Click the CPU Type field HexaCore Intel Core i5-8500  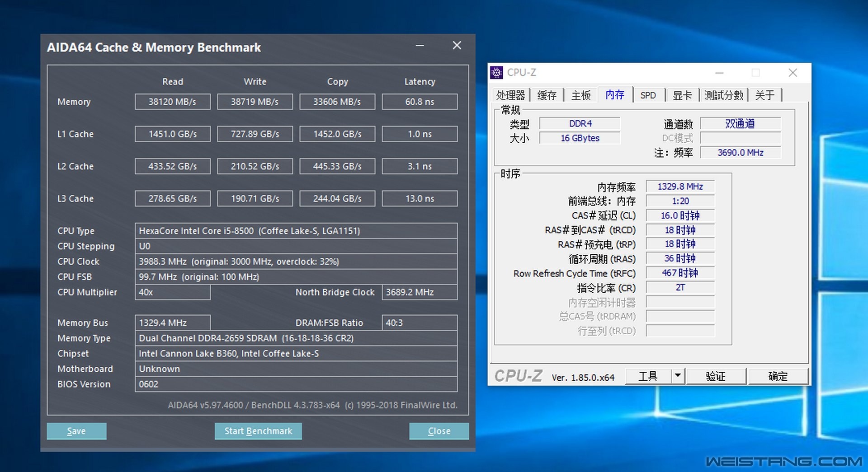click(x=296, y=231)
